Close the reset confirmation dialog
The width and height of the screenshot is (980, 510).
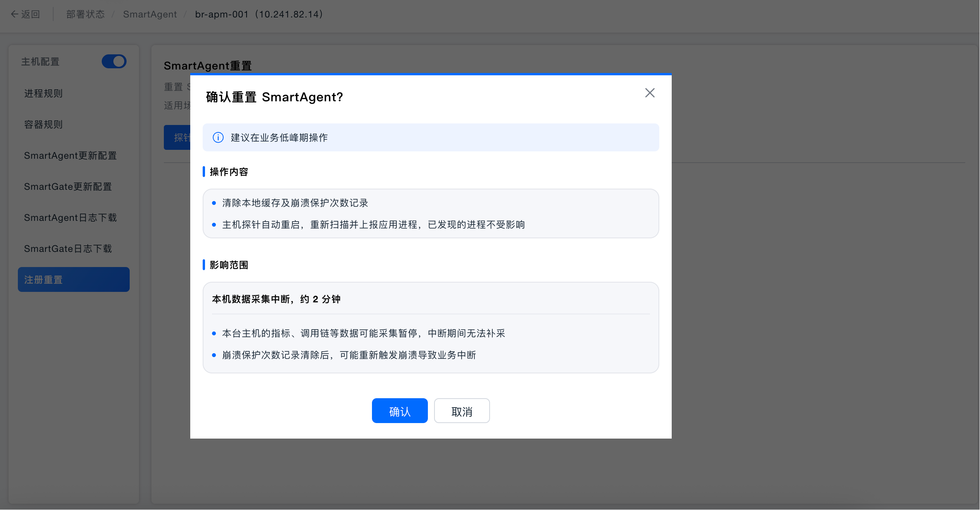(x=650, y=93)
